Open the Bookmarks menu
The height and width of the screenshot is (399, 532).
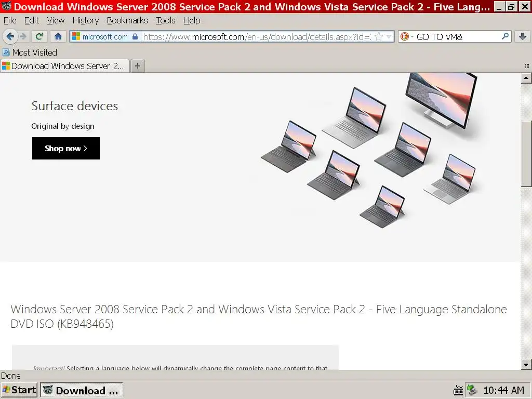127,20
